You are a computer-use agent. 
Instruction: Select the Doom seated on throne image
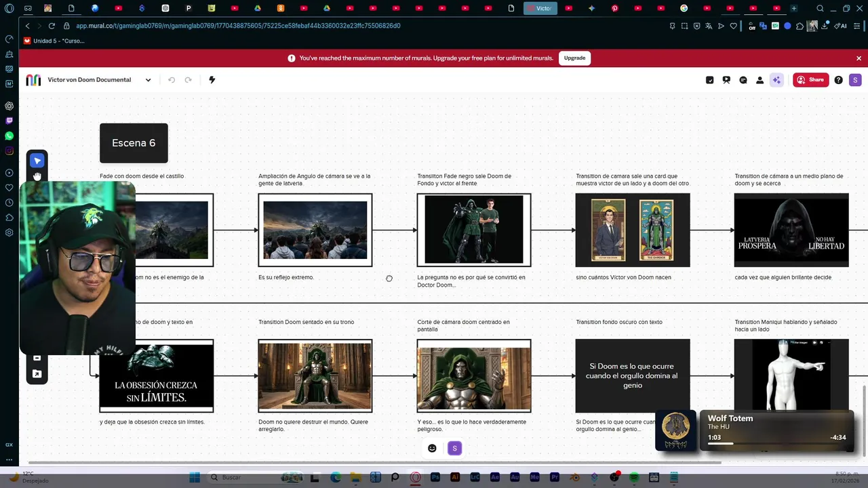[x=315, y=375]
